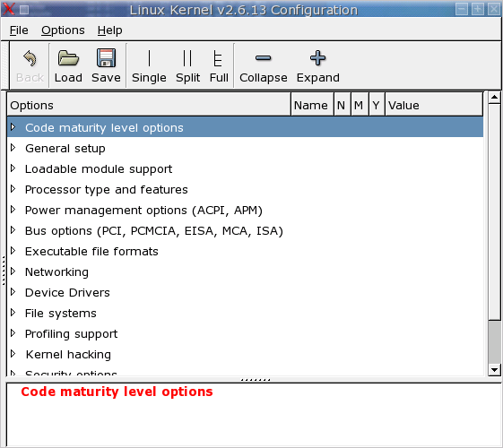Click the red X icon in title bar

[x=8, y=9]
